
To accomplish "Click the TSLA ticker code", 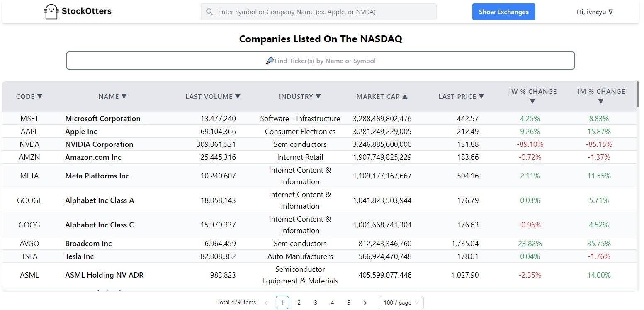I will pos(29,256).
